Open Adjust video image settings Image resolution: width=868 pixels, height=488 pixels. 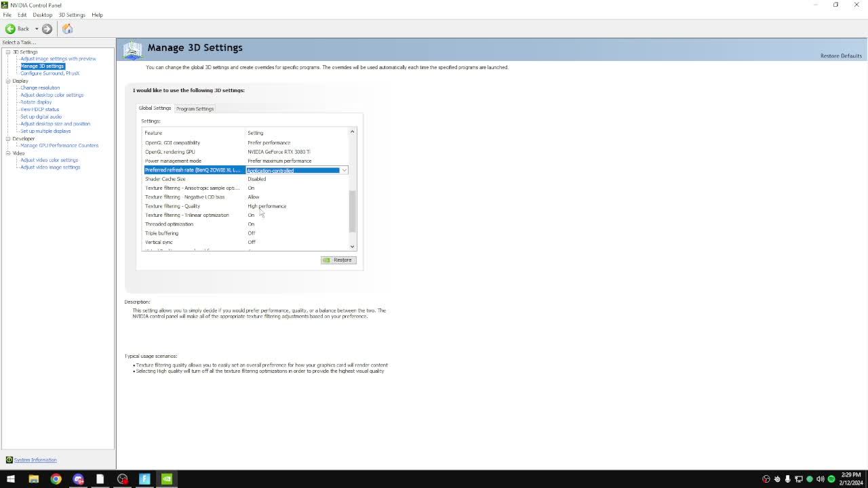50,167
